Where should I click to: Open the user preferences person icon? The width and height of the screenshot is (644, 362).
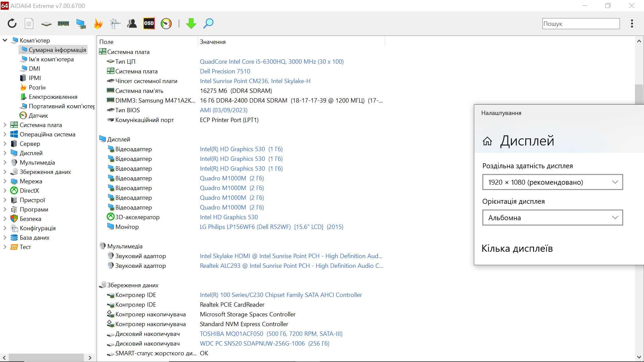[x=132, y=23]
